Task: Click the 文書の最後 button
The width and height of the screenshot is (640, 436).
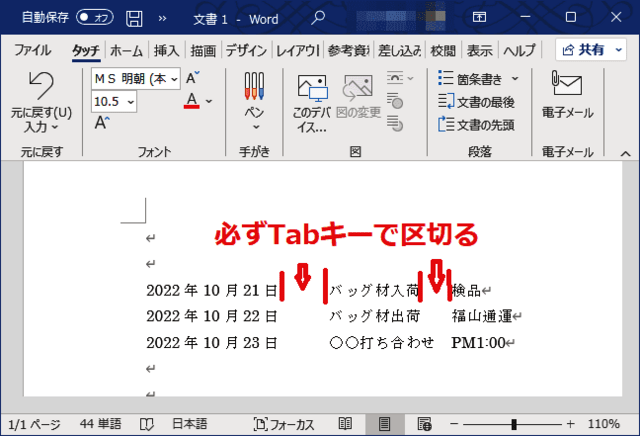Action: coord(478,101)
